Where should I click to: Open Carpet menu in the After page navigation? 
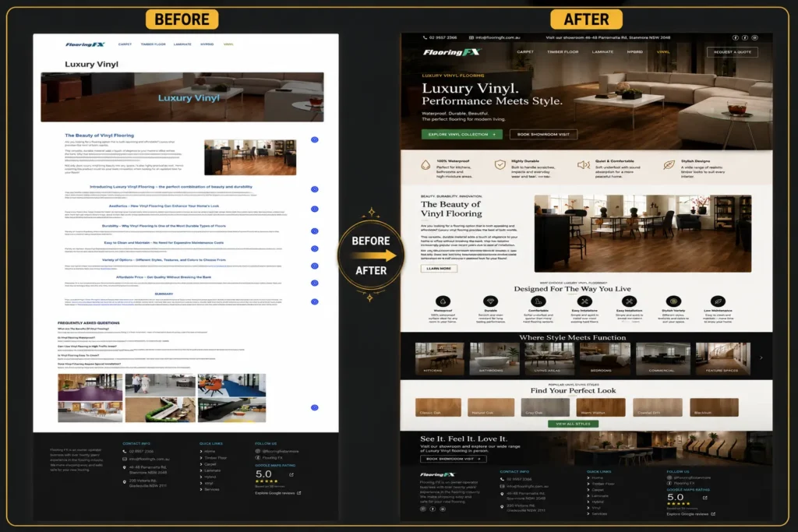pos(525,52)
